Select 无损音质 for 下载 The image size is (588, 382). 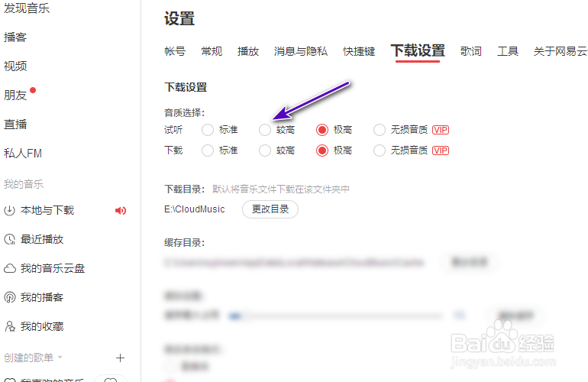click(x=379, y=151)
